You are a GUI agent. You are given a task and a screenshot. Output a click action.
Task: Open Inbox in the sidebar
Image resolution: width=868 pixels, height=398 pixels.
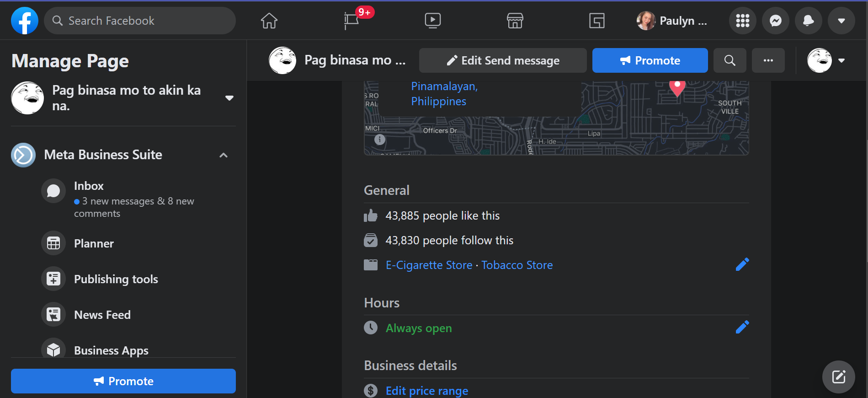pyautogui.click(x=89, y=186)
